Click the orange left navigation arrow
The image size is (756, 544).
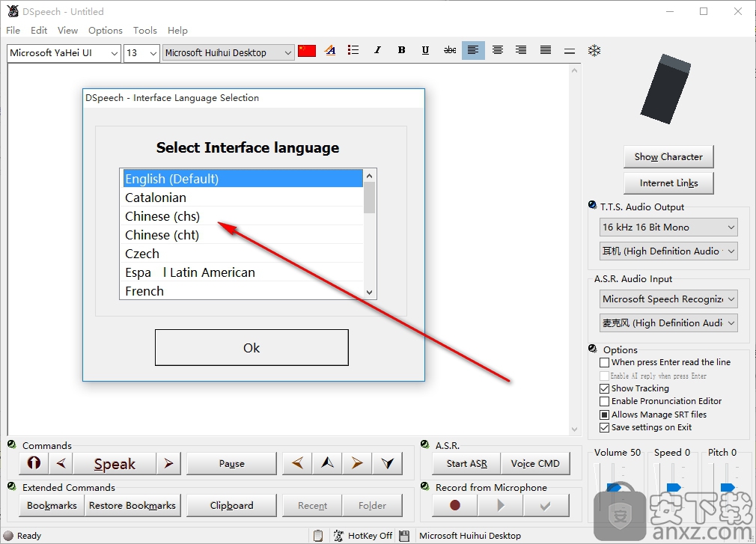(x=297, y=463)
